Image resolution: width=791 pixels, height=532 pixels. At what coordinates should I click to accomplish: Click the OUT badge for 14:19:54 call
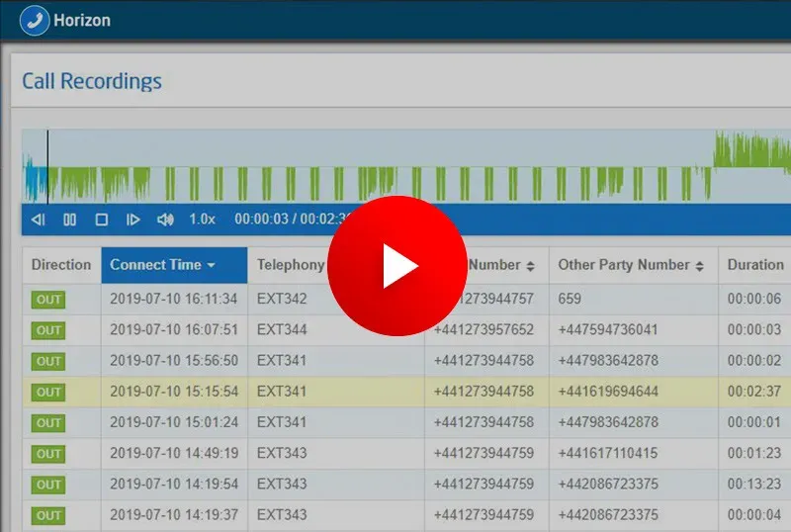[48, 485]
